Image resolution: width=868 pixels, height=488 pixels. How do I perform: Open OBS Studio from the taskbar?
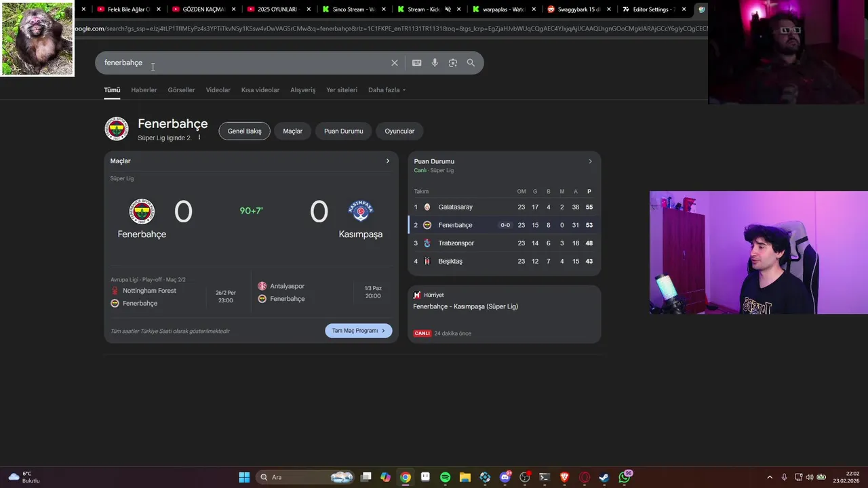525,477
